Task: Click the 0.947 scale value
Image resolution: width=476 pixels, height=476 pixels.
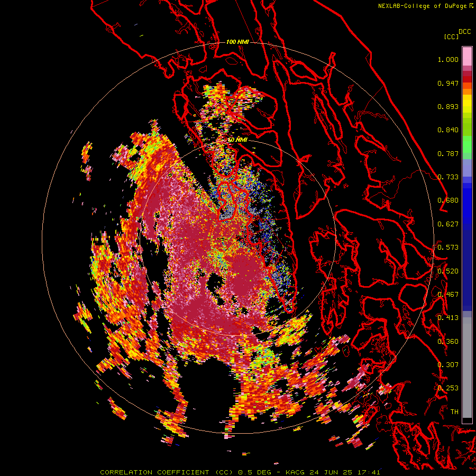Action: (448, 83)
